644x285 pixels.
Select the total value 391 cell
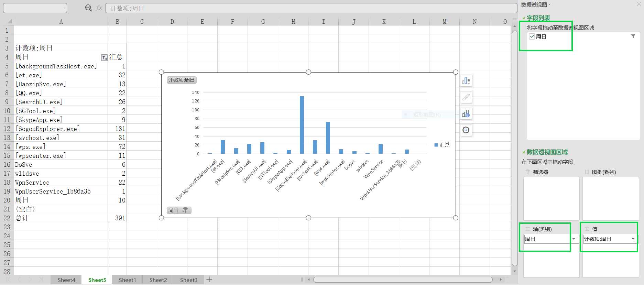(117, 218)
